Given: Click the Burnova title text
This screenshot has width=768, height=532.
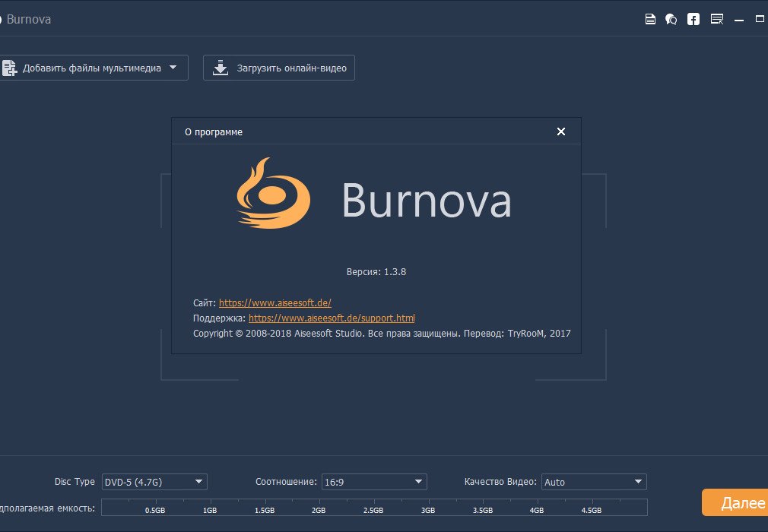Looking at the screenshot, I should [28, 19].
